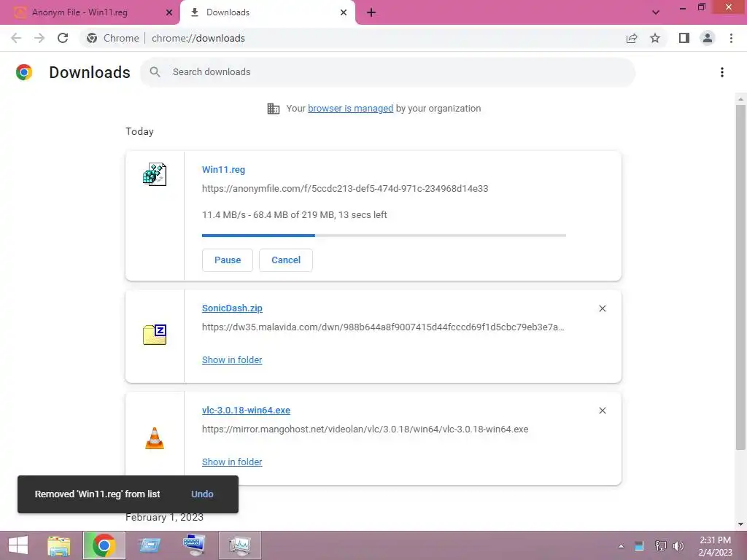This screenshot has width=747, height=560.
Task: Open the Downloads page more actions menu
Action: tap(722, 72)
